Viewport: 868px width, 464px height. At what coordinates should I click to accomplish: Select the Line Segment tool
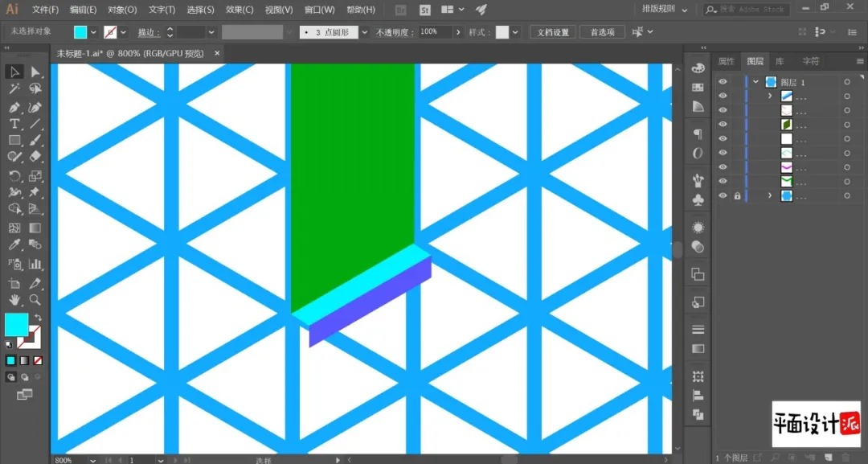35,124
